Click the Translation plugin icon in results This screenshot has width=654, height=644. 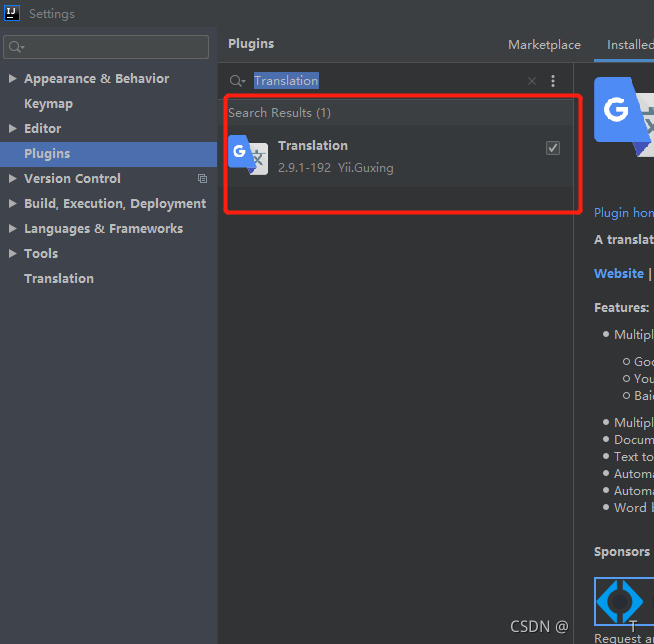pos(248,155)
